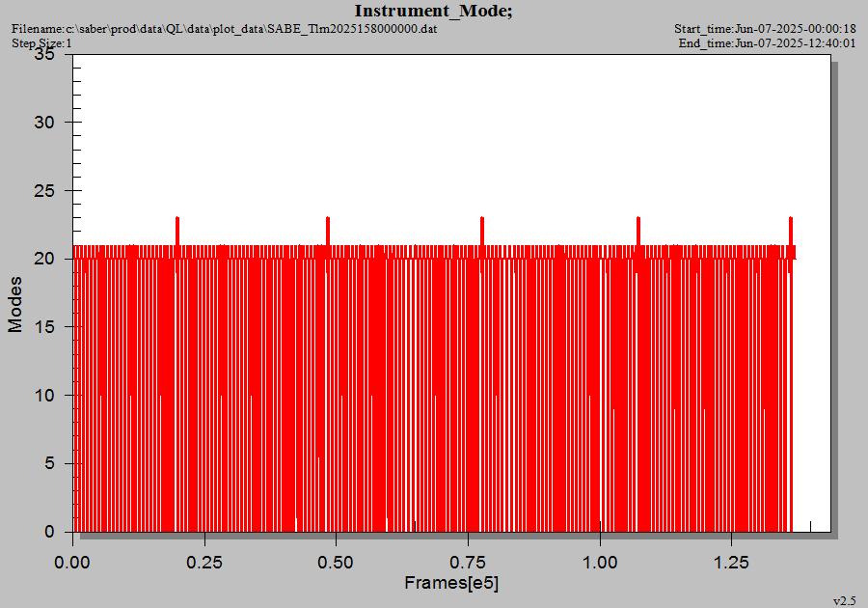This screenshot has height=608, width=868.
Task: Click x-axis tick label 1.00
Action: [x=600, y=563]
